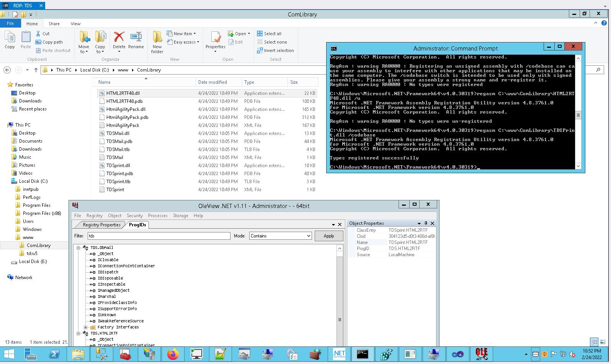Switch Explorer to large icons view

tap(603, 342)
